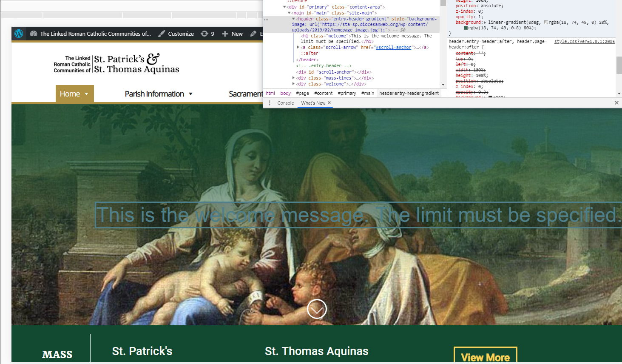Select the #content breadcrumb item
This screenshot has height=364, width=622.
click(323, 93)
